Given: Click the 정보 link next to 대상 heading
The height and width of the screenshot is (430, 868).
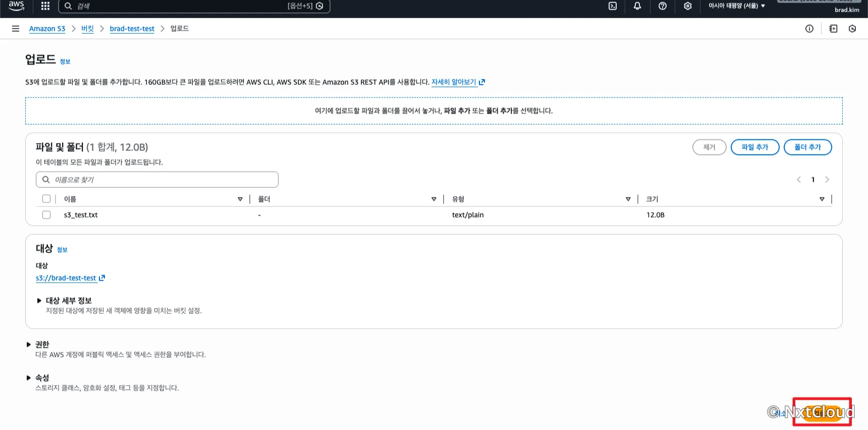Looking at the screenshot, I should tap(62, 250).
